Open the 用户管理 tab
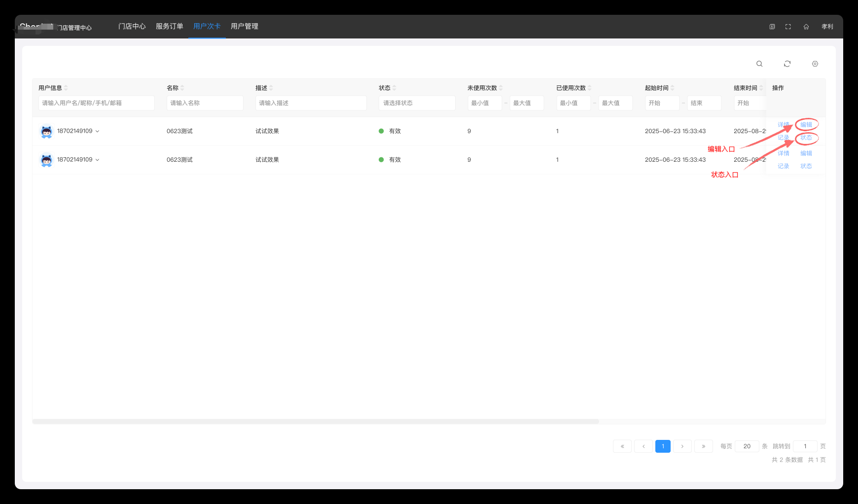The width and height of the screenshot is (858, 504). point(244,26)
